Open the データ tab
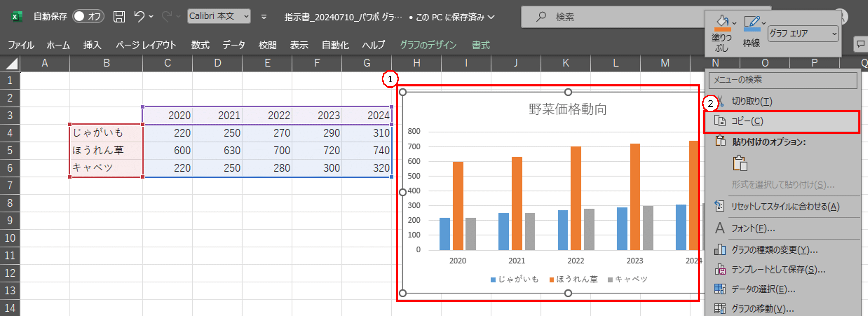This screenshot has width=868, height=316. tap(234, 45)
